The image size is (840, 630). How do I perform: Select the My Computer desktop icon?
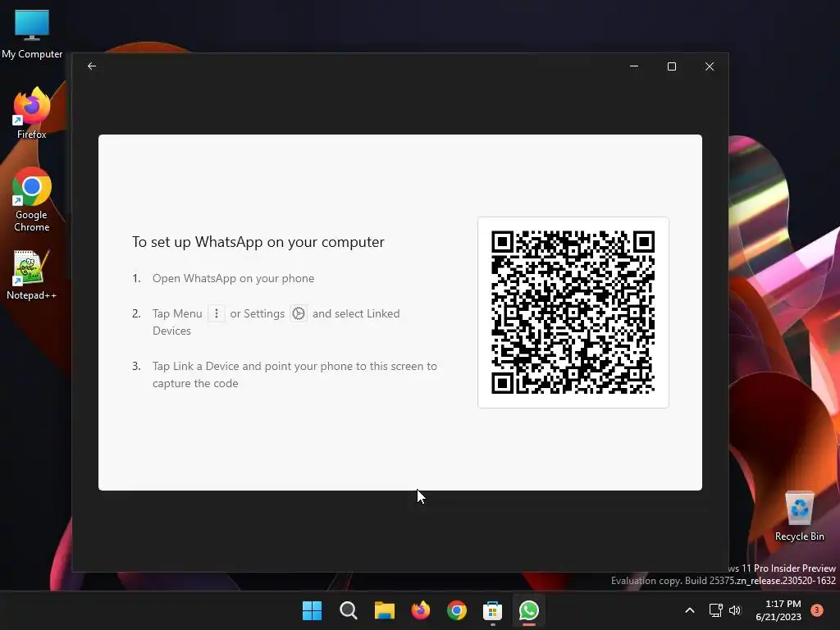(32, 34)
